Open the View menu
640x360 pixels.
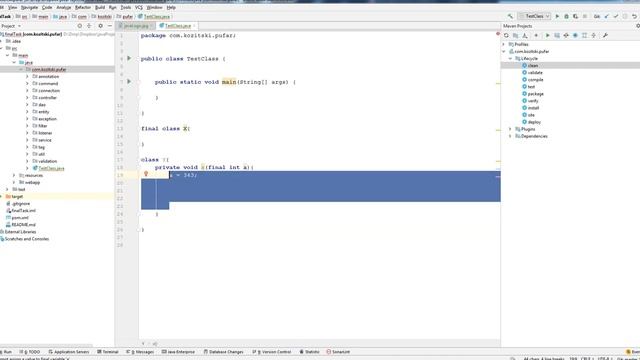13,7
